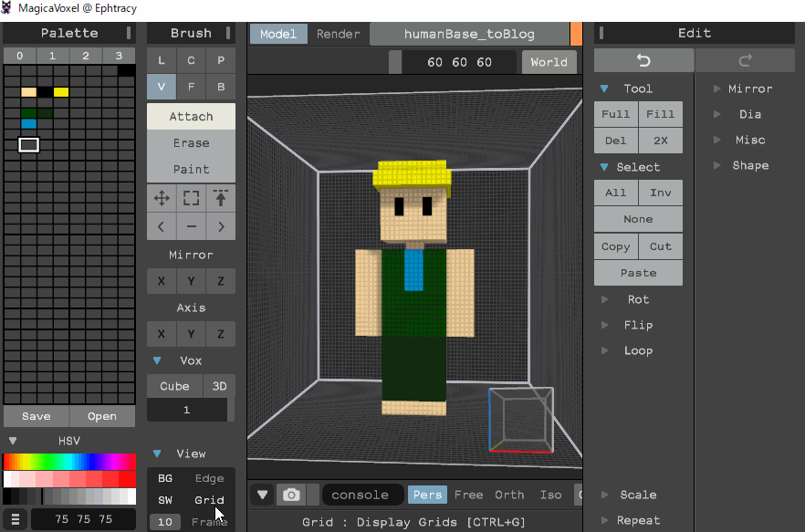Toggle Grid display in View section

click(x=209, y=500)
